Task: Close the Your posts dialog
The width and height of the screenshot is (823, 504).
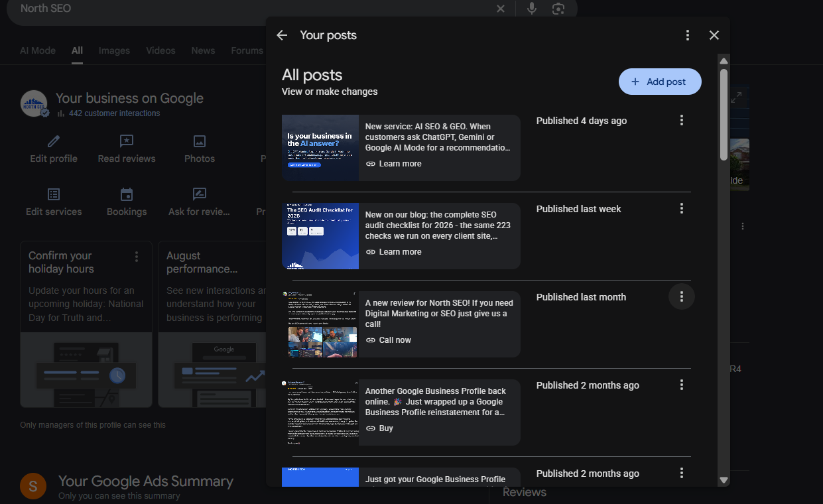Action: pyautogui.click(x=714, y=35)
